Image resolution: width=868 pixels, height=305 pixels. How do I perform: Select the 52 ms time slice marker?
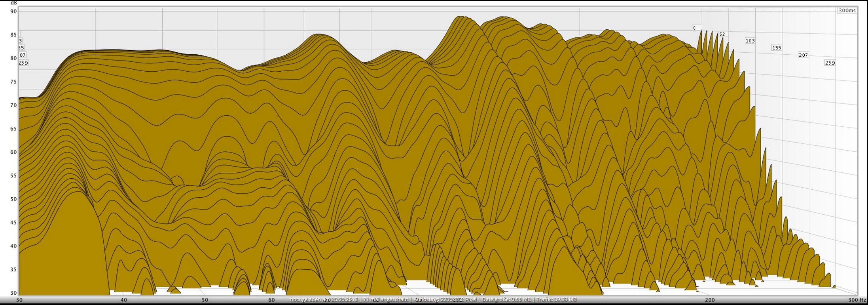[x=722, y=34]
